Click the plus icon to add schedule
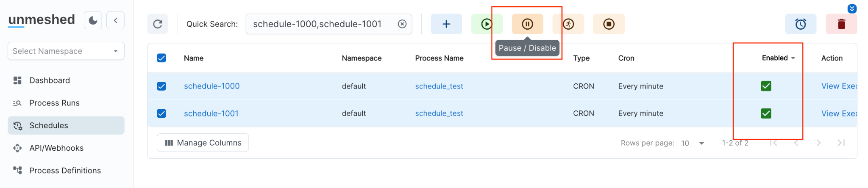This screenshot has height=188, width=868. (x=446, y=24)
